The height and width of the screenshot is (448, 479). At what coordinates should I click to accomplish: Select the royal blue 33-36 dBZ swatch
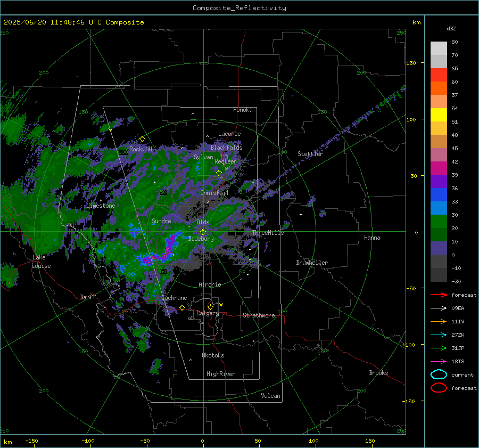click(439, 195)
